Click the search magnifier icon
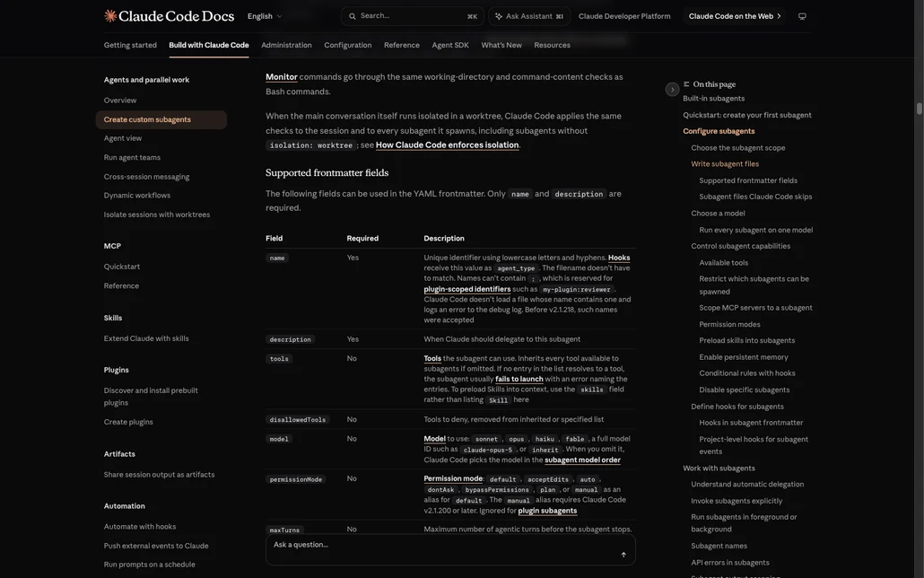The image size is (924, 578). (x=353, y=16)
